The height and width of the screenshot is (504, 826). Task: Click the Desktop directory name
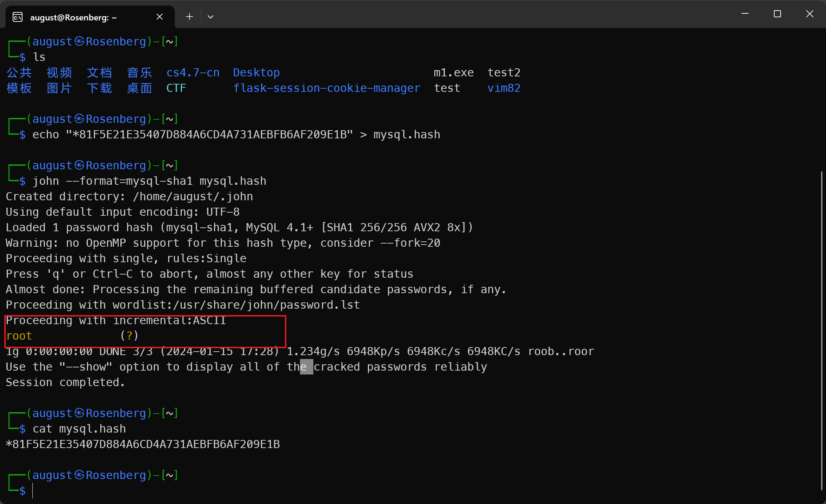tap(256, 73)
